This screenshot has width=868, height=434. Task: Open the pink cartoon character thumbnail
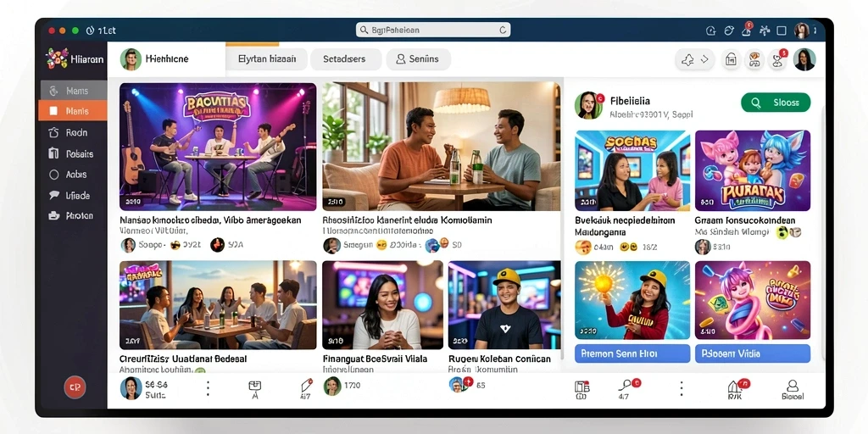753,300
